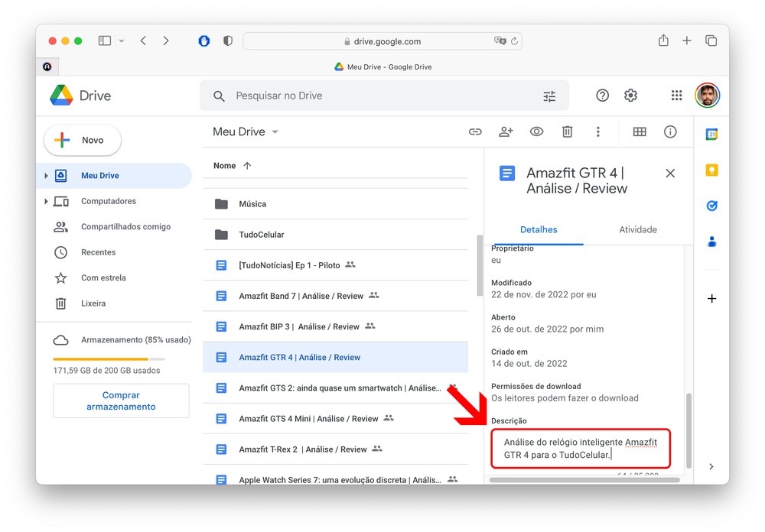Switch to grid layout view
765x532 pixels.
(x=639, y=131)
